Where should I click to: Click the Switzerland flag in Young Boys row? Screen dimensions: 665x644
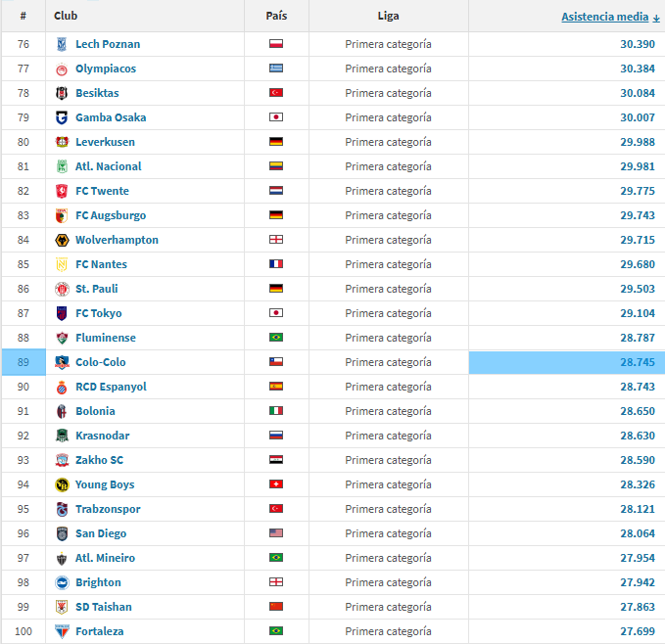[x=276, y=484]
